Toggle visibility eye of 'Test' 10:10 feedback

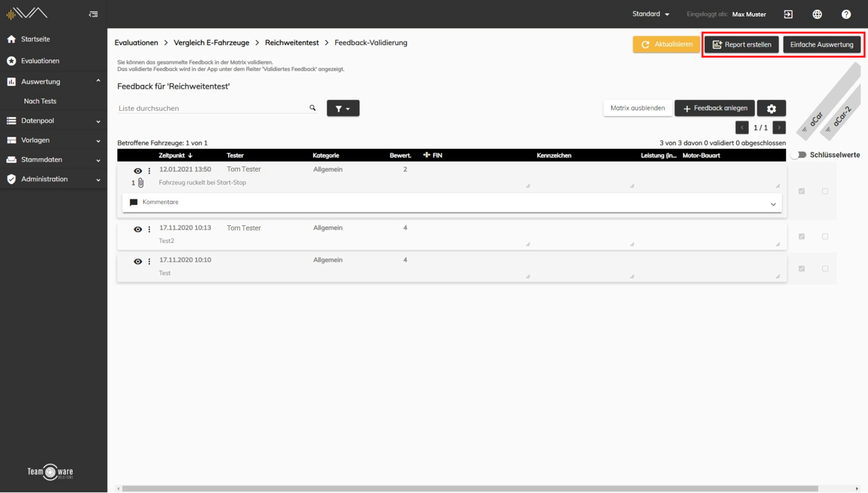click(x=138, y=261)
